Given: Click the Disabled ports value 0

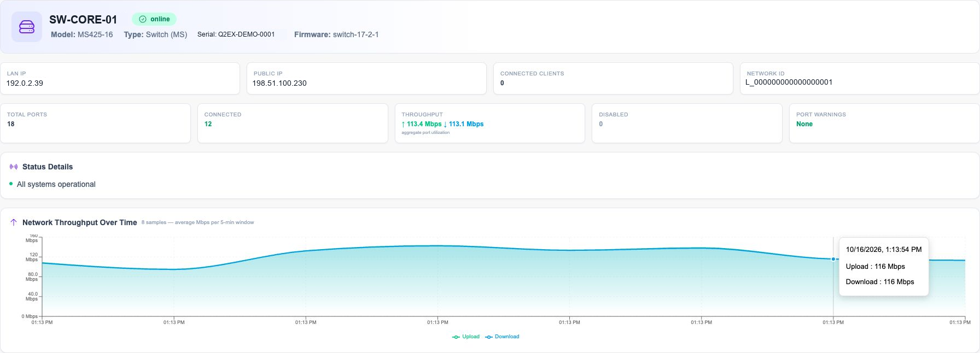Looking at the screenshot, I should point(600,124).
